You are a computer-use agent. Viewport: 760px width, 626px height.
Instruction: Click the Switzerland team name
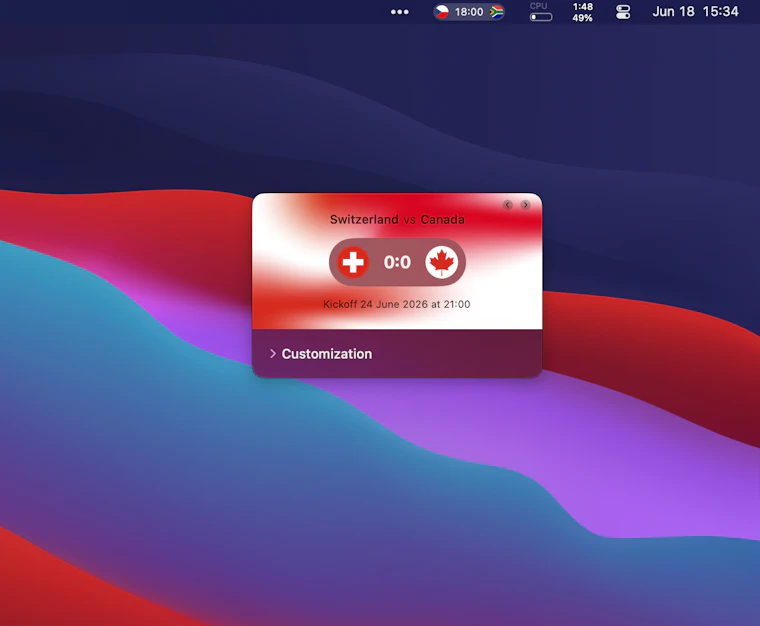tap(364, 219)
